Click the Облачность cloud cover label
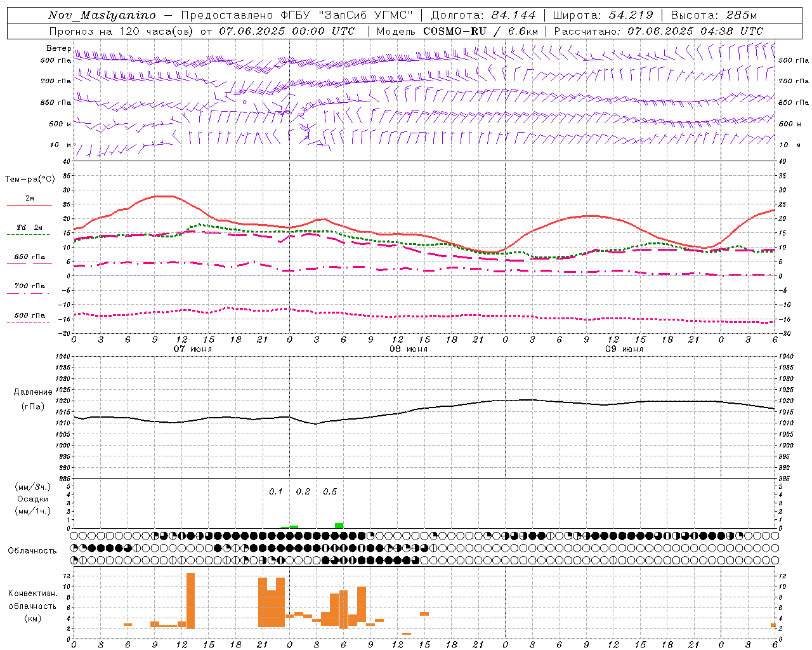Image resolution: width=812 pixels, height=650 pixels. pyautogui.click(x=32, y=551)
